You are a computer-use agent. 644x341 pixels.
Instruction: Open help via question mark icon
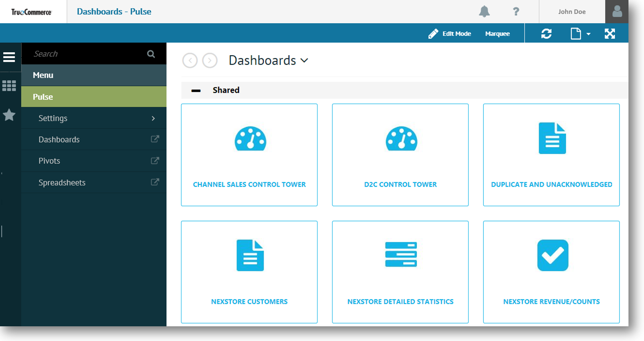pos(516,11)
